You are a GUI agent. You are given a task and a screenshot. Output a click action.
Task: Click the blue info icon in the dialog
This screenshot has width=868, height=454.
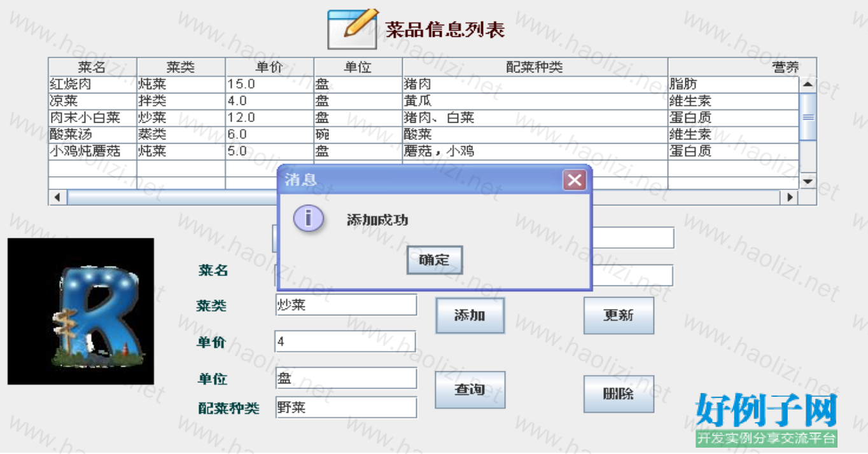point(308,219)
